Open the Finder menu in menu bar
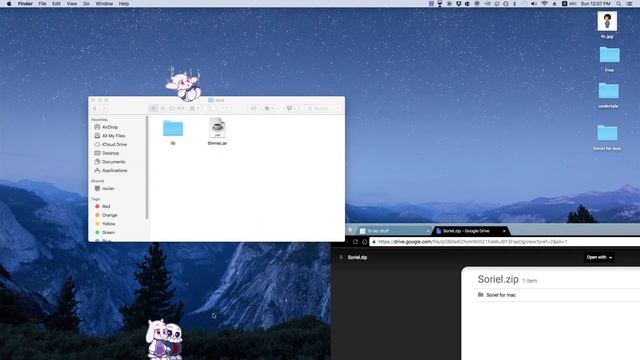640x360 pixels. coord(25,4)
